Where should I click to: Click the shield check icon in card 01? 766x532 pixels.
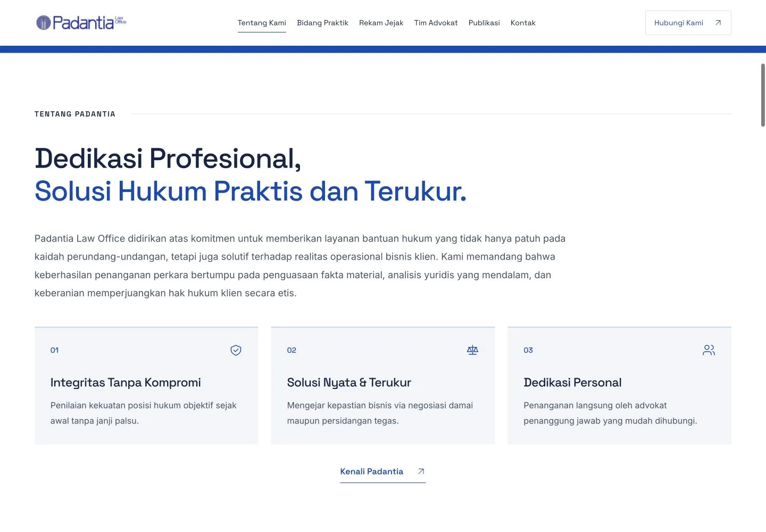(236, 350)
